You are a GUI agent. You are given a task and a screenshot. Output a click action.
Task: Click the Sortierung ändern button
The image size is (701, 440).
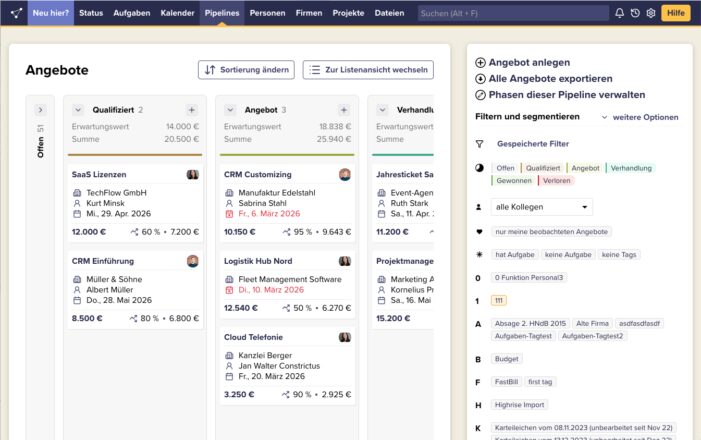tap(246, 70)
